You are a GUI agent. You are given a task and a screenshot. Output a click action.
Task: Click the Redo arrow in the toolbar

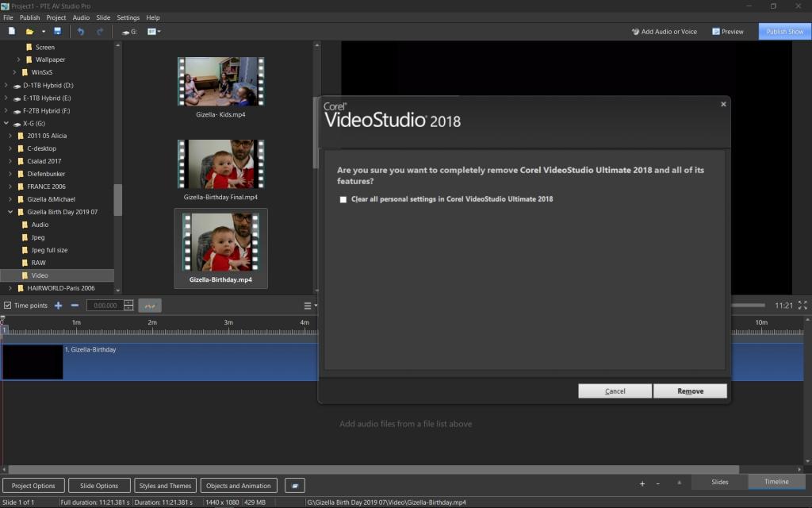coord(100,32)
